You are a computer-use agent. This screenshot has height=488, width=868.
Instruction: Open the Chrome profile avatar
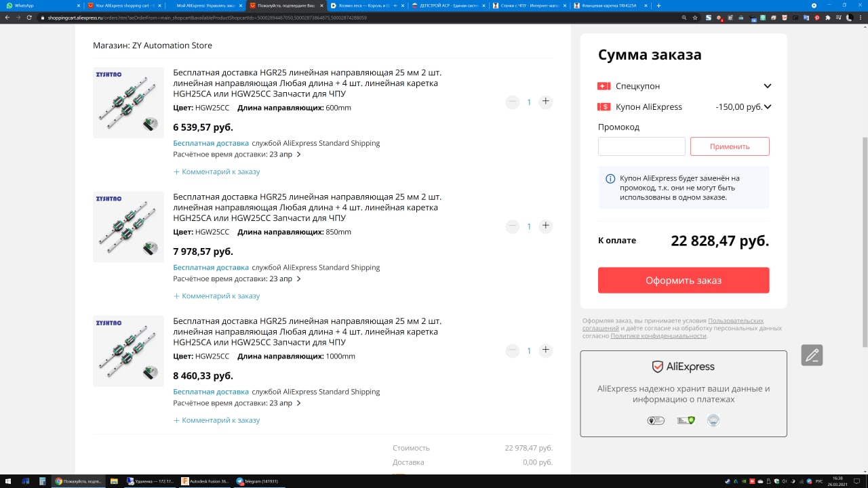849,18
